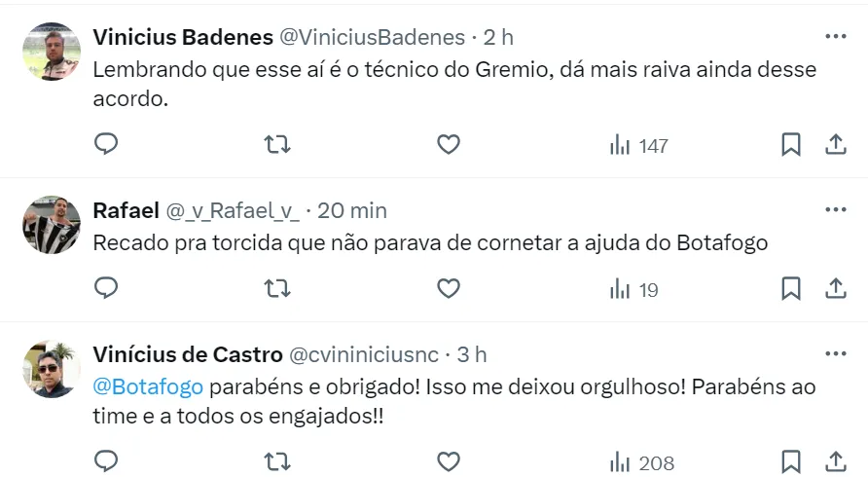Image resolution: width=868 pixels, height=477 pixels.
Task: Like Vinicius Badenes' tweet about Gremio
Action: [448, 145]
